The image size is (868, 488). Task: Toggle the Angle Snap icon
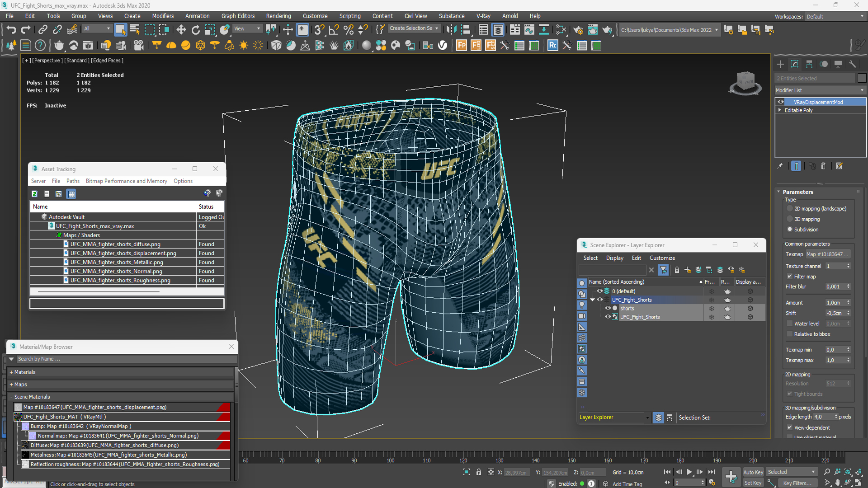(x=334, y=30)
